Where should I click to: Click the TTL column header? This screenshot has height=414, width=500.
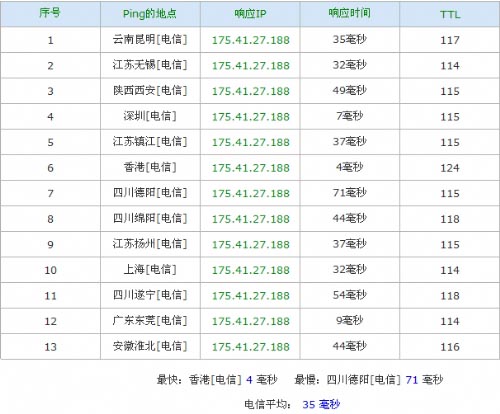pyautogui.click(x=450, y=14)
